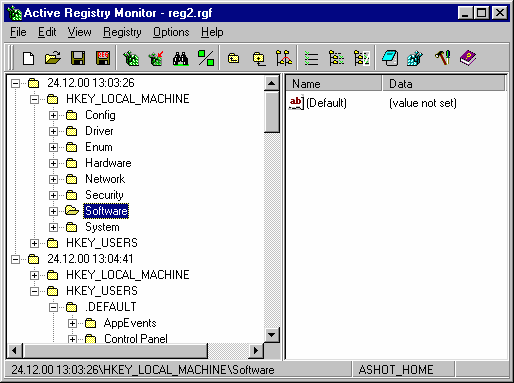Click the red REG export floppy icon
514x383 pixels.
click(x=103, y=58)
